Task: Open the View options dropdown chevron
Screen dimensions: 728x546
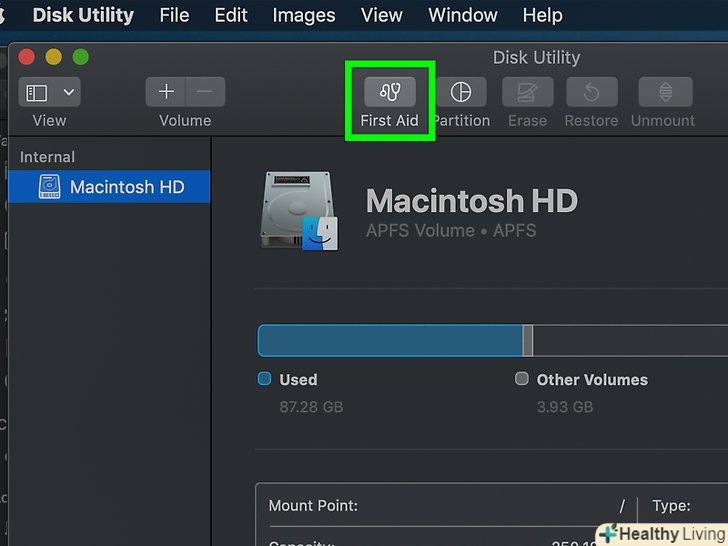Action: [x=69, y=92]
